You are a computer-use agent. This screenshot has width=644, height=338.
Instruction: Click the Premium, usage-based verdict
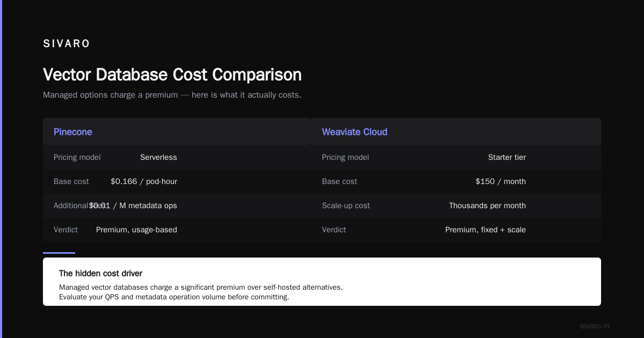pyautogui.click(x=136, y=230)
